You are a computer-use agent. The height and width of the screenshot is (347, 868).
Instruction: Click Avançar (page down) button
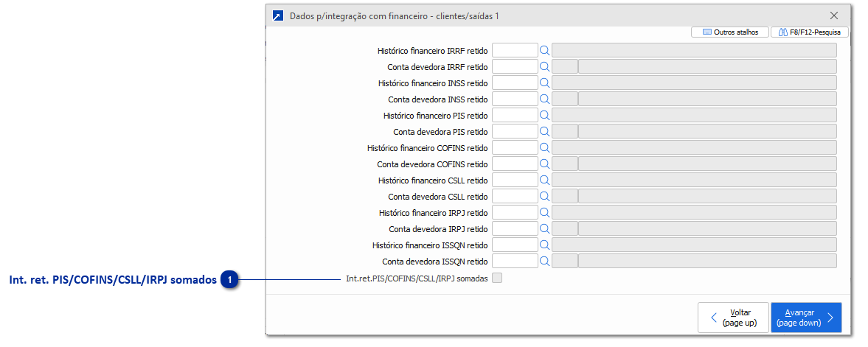click(x=806, y=318)
